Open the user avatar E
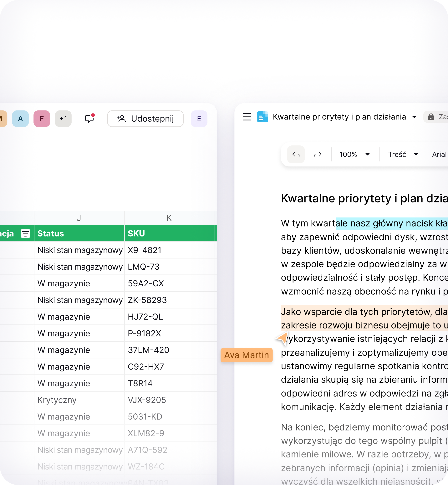Screen dimensions: 448x485 (x=199, y=119)
